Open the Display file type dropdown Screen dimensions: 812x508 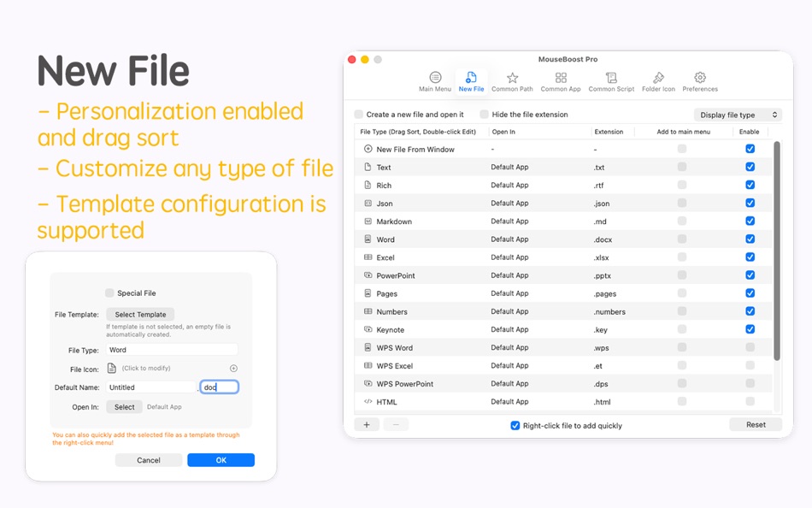point(738,114)
